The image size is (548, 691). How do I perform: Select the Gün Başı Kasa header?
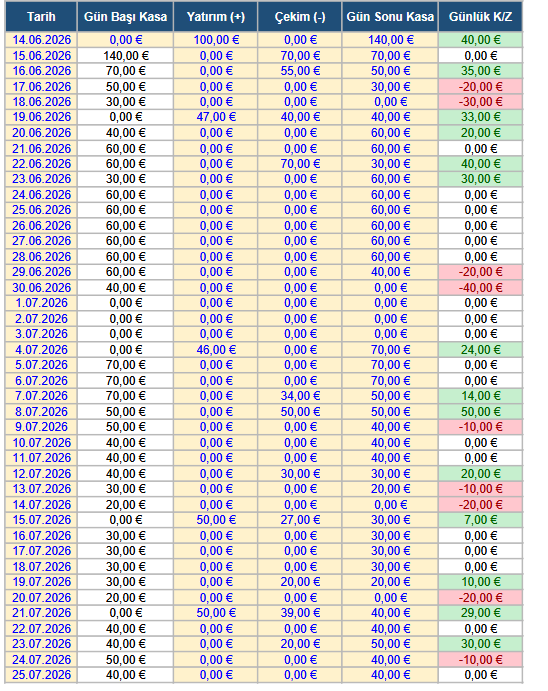pos(125,17)
